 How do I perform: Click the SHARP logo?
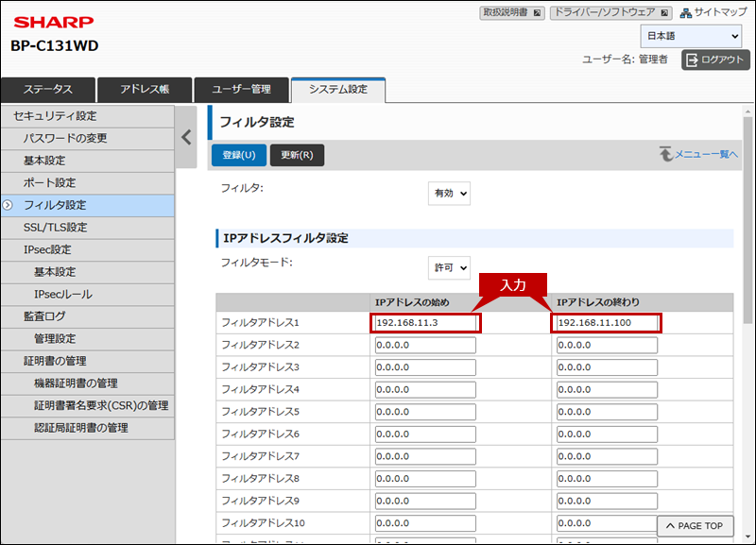tap(53, 22)
